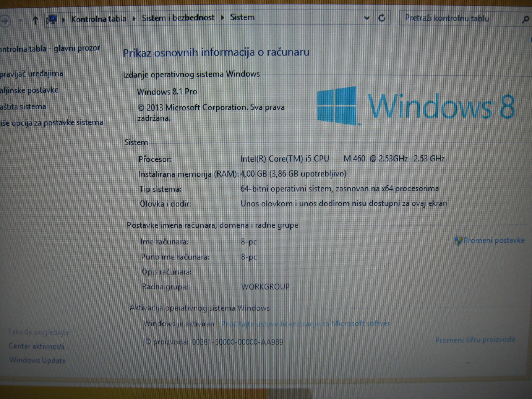Open Zaštita sistema settings
The height and width of the screenshot is (399, 532).
22,107
